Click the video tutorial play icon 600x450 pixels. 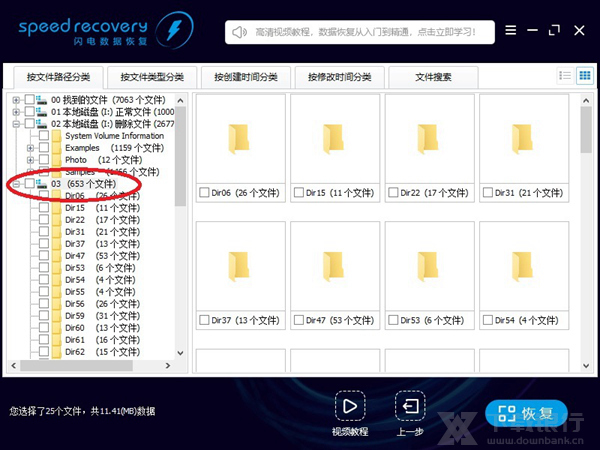[x=350, y=407]
